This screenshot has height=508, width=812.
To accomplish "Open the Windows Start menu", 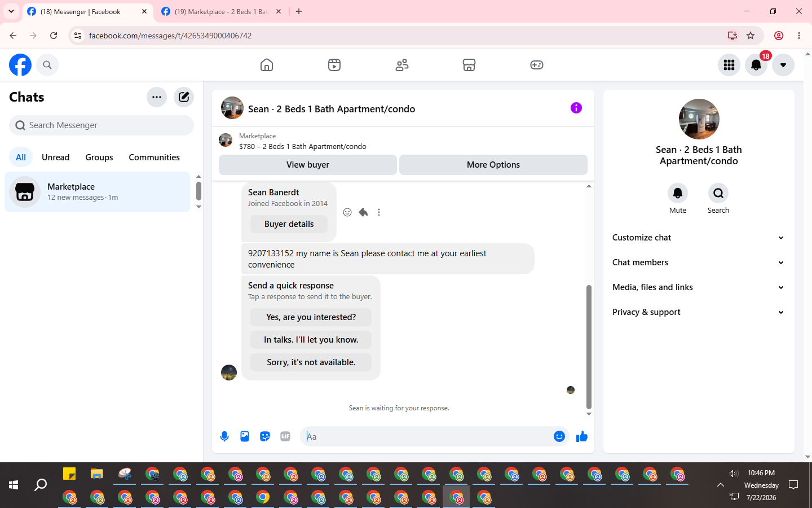I will [14, 485].
